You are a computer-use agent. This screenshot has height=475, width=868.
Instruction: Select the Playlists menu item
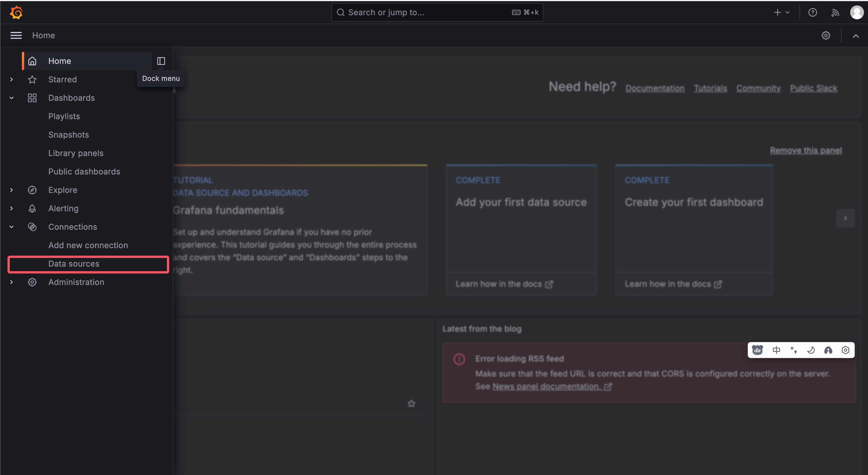pyautogui.click(x=64, y=116)
